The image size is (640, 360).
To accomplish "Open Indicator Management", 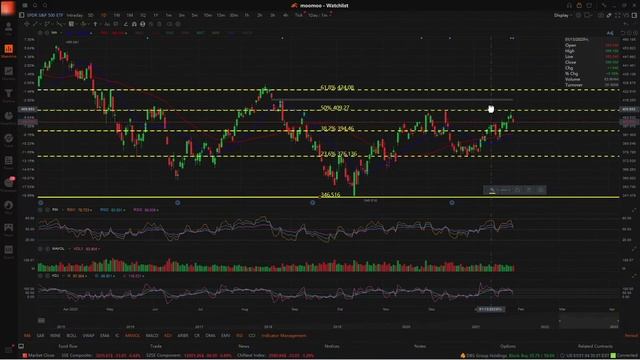I will point(284,336).
